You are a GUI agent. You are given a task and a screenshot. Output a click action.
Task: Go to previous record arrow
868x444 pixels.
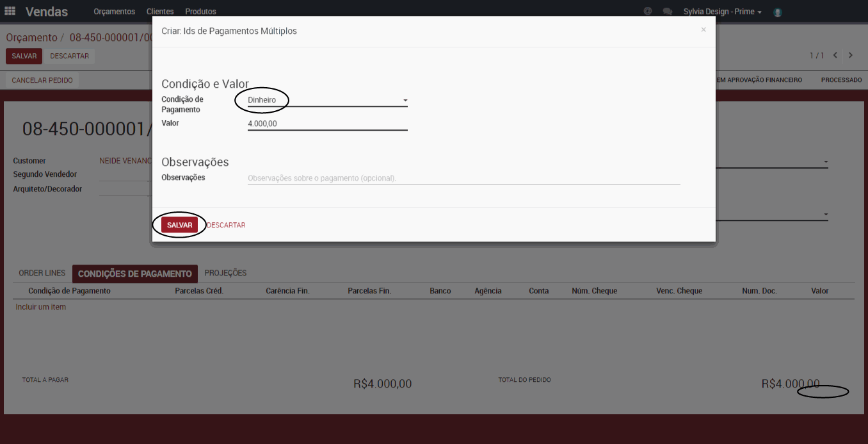click(x=835, y=55)
